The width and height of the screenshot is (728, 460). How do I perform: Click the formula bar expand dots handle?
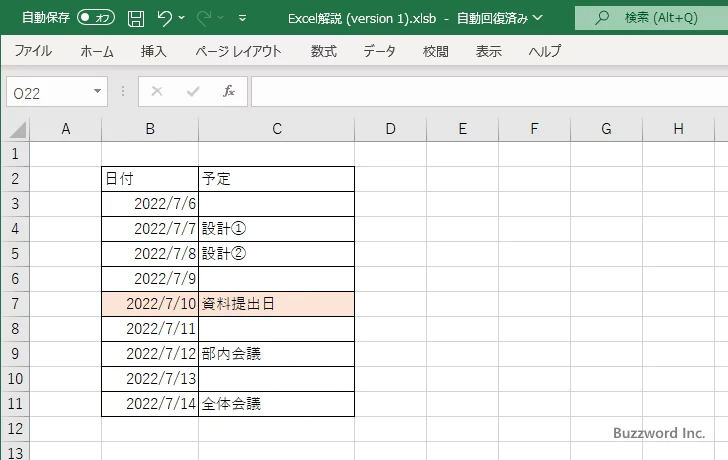(x=123, y=91)
